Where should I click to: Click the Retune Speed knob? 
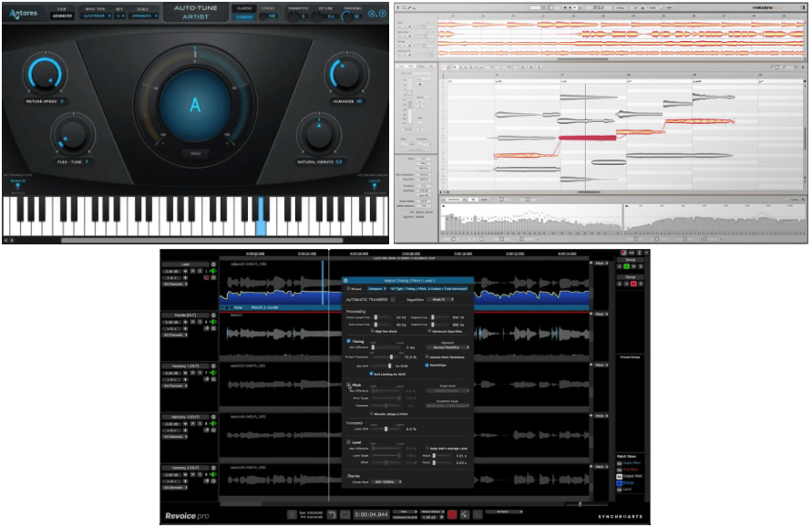pyautogui.click(x=42, y=75)
